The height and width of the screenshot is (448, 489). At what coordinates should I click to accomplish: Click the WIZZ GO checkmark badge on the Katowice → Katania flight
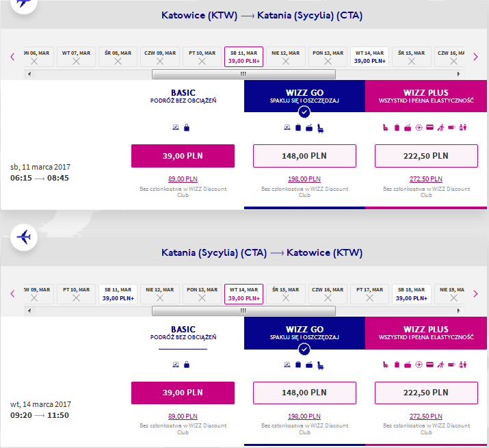coord(304,112)
